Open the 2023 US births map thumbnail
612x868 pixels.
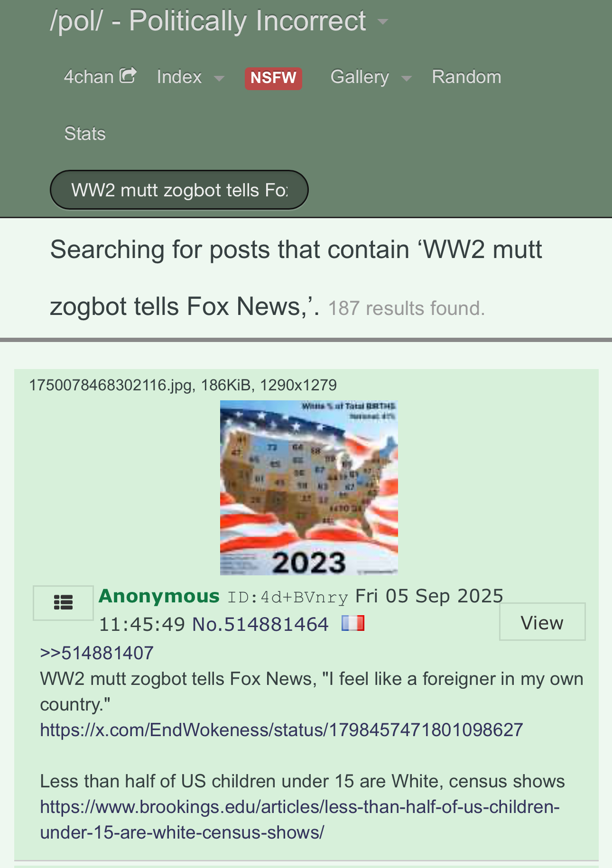tap(309, 488)
